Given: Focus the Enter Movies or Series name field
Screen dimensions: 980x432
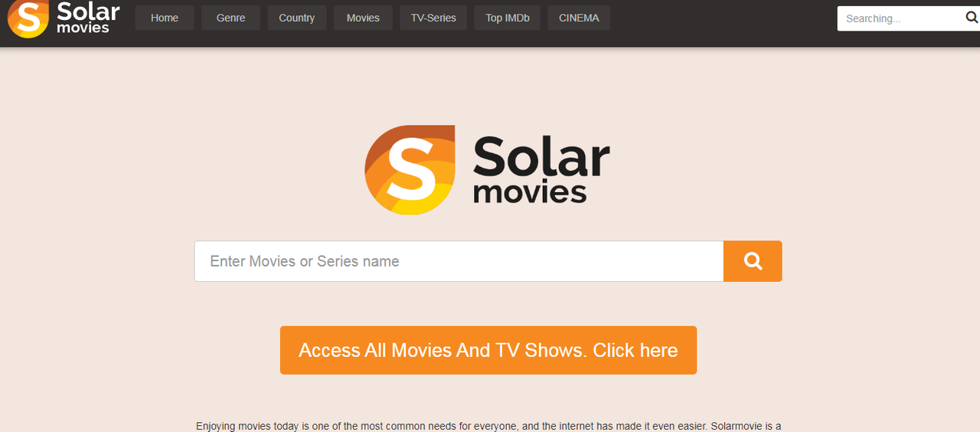Looking at the screenshot, I should pyautogui.click(x=459, y=261).
